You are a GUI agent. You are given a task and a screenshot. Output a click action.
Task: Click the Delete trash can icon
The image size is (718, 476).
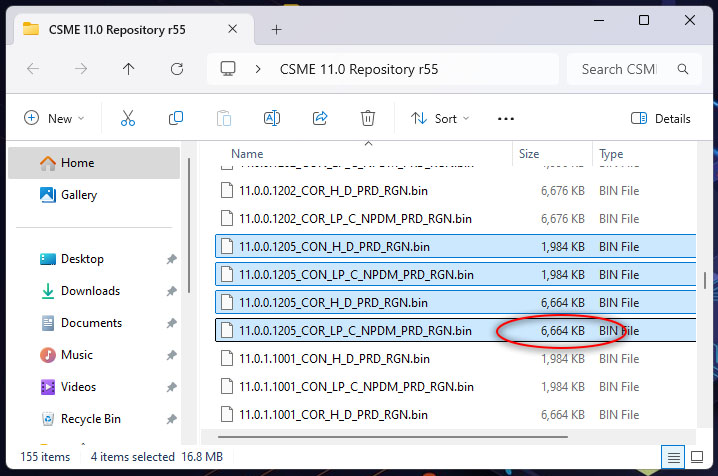(x=368, y=119)
